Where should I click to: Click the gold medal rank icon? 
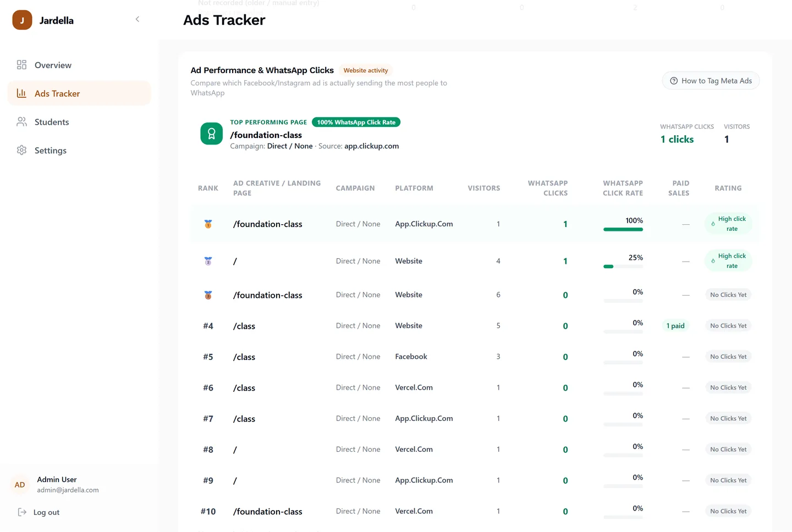pyautogui.click(x=208, y=224)
